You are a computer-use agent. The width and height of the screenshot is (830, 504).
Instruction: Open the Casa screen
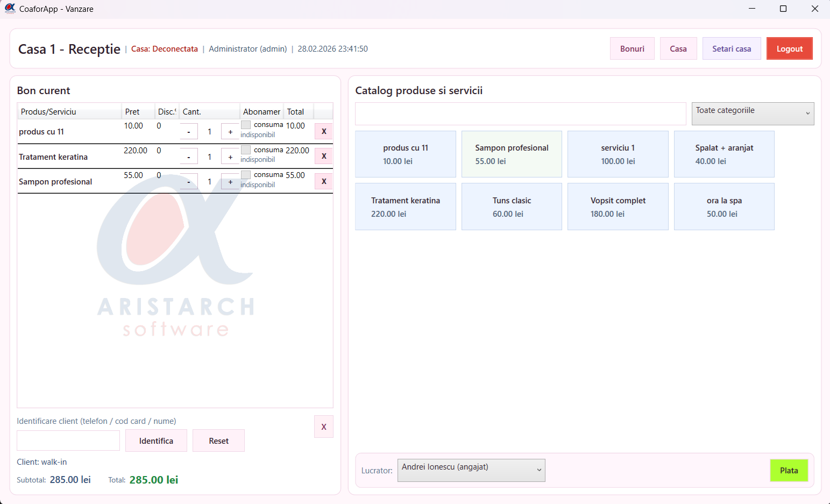tap(678, 48)
